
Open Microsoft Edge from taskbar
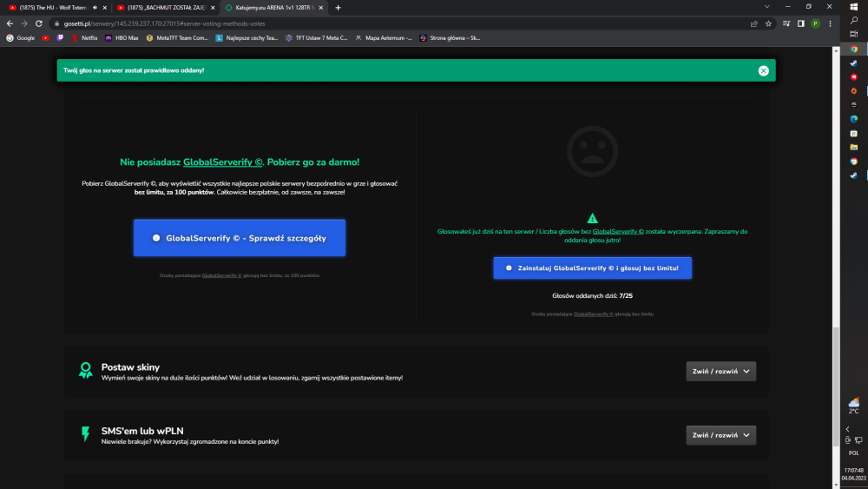point(854,119)
